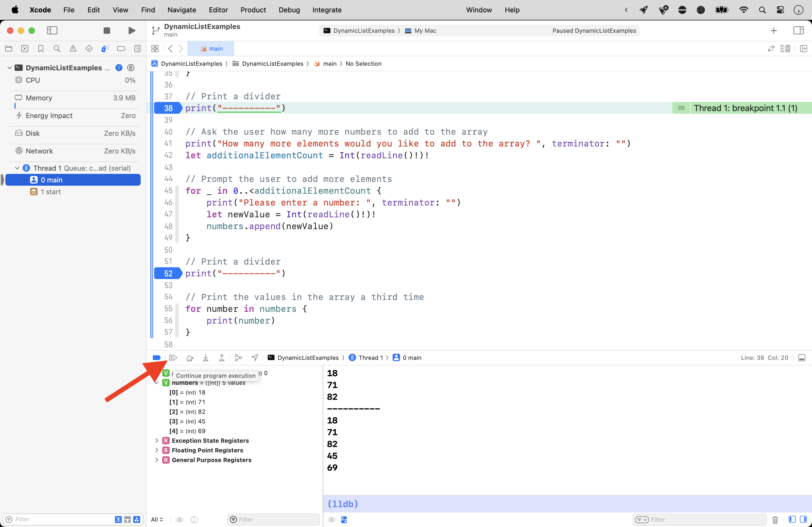The height and width of the screenshot is (527, 812).
Task: Open the find navigator magnifying glass
Action: (57, 48)
